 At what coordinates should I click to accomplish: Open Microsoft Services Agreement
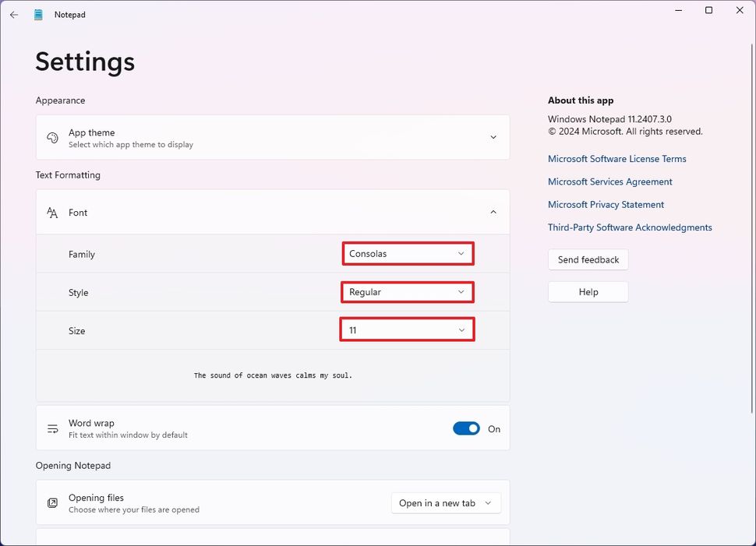[609, 181]
